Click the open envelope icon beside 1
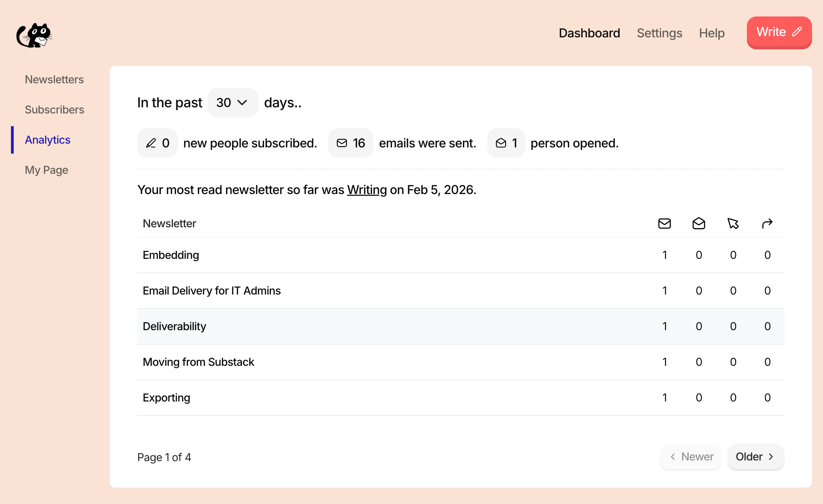823x504 pixels. (501, 143)
